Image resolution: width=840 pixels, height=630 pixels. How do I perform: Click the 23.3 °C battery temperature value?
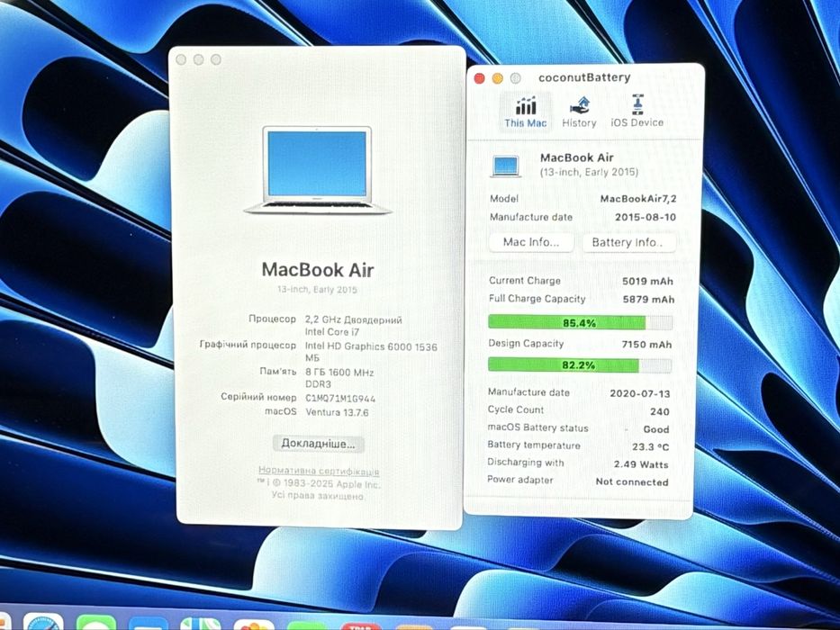pyautogui.click(x=650, y=446)
